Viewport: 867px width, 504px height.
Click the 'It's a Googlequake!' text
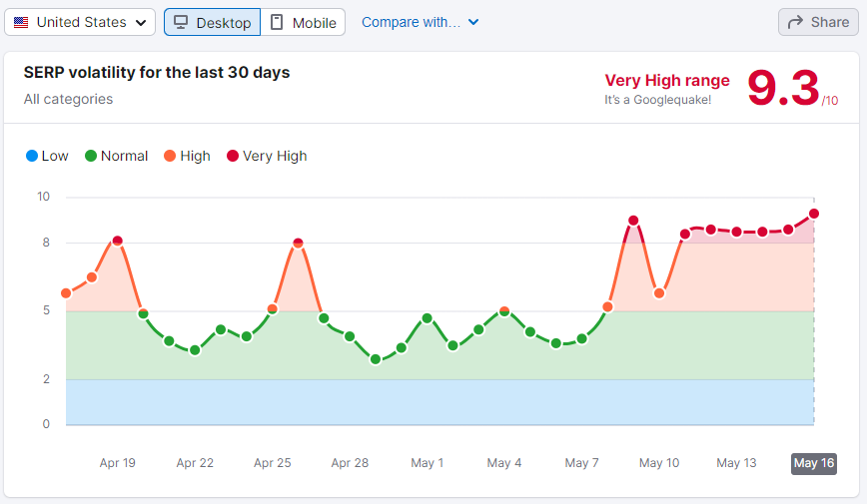point(657,100)
